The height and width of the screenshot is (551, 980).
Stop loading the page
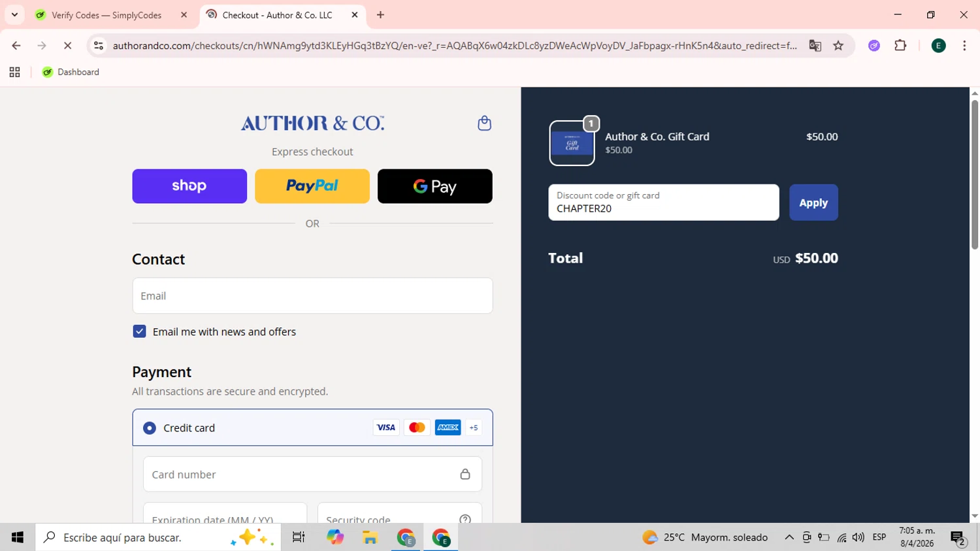tap(67, 46)
